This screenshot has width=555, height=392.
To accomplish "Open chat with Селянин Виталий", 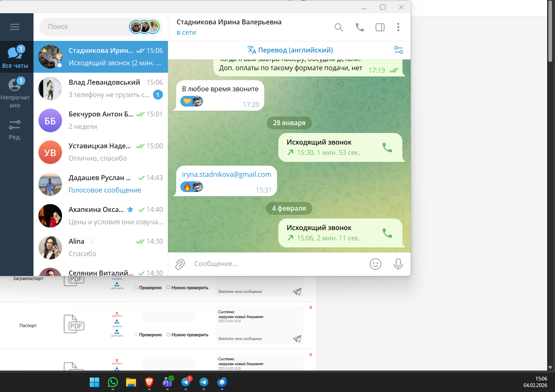I will coord(100,270).
